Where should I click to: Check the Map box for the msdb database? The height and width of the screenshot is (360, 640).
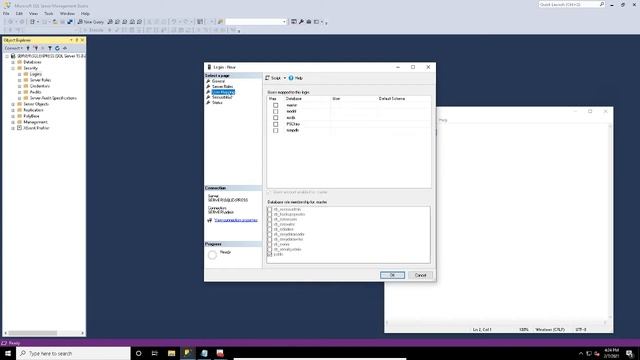click(x=276, y=118)
